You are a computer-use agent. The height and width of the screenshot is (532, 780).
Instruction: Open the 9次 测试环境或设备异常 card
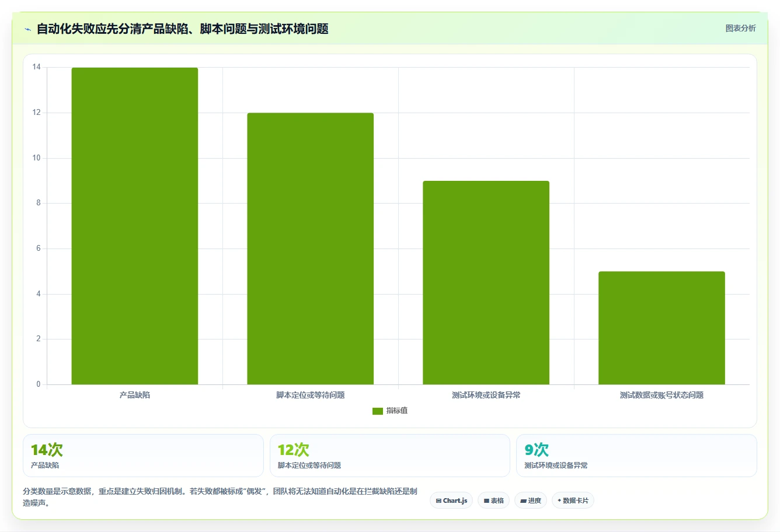pos(636,456)
